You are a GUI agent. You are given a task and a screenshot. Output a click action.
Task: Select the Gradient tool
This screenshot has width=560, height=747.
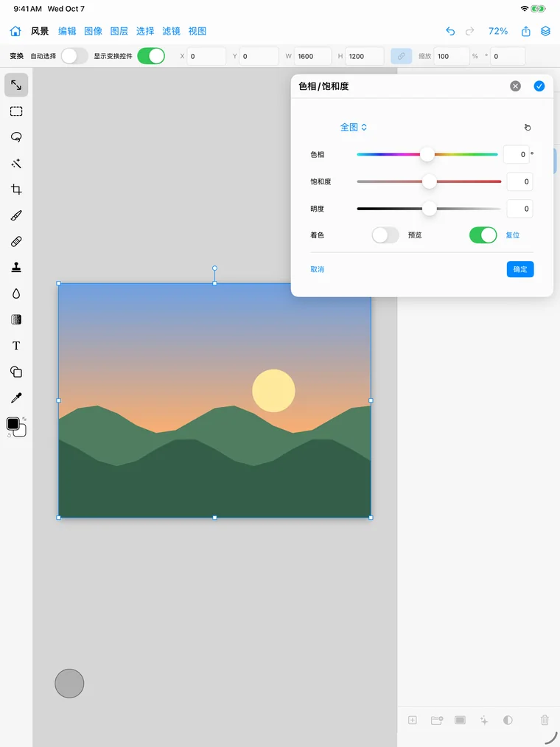coord(16,319)
